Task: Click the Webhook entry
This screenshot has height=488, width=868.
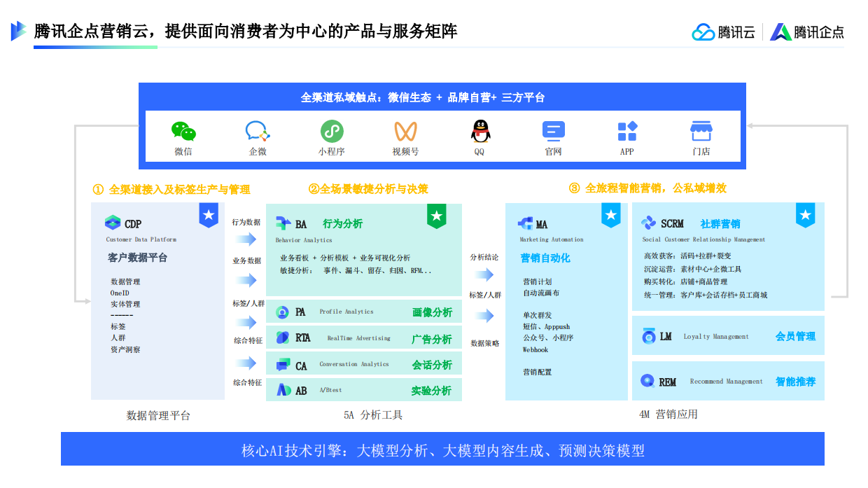Action: [535, 349]
